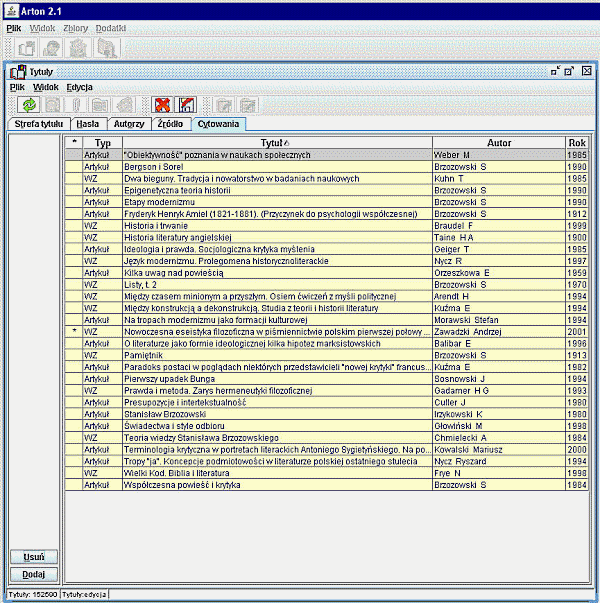Iconify the Tytuły internal window
The image size is (600, 603).
554,71
